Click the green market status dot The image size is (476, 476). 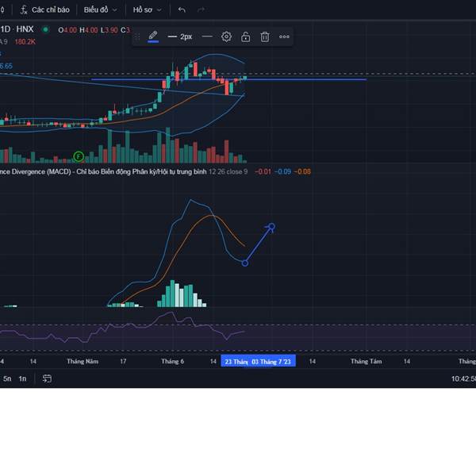tap(45, 29)
